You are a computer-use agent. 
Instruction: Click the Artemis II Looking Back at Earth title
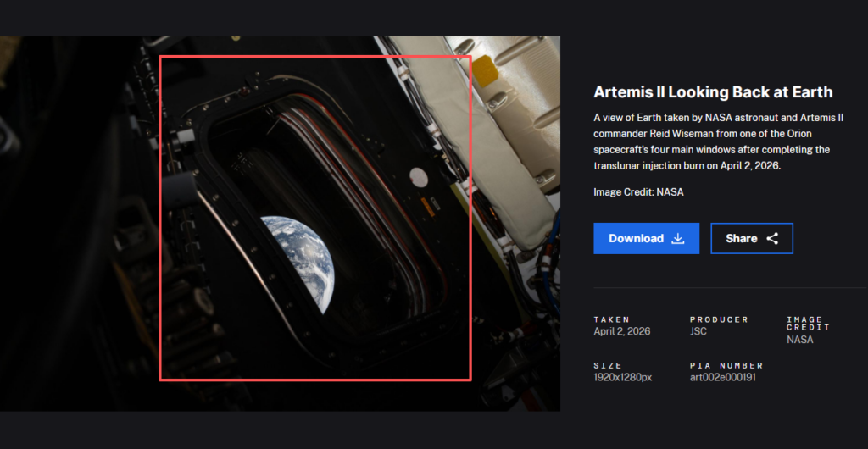click(x=713, y=92)
